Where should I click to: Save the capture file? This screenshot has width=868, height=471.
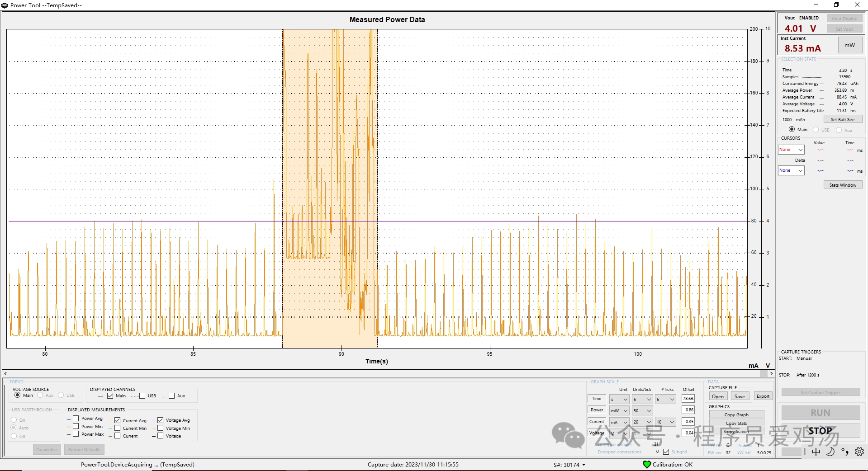pos(740,396)
